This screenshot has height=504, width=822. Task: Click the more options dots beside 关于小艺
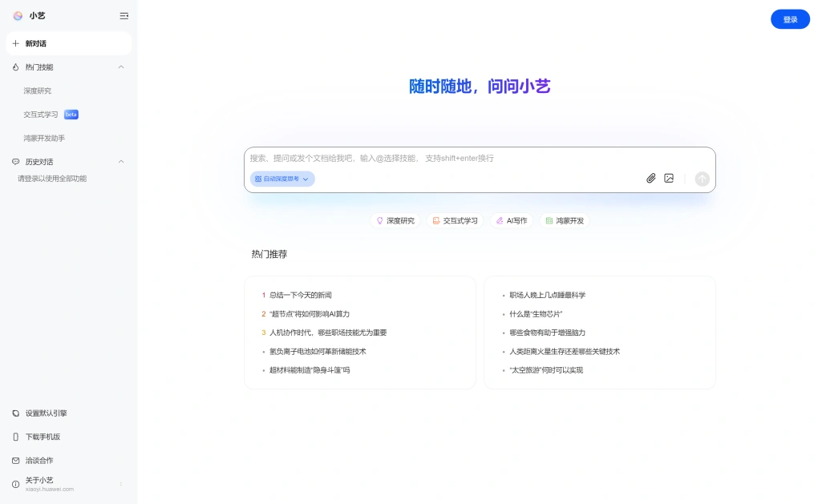click(x=121, y=484)
